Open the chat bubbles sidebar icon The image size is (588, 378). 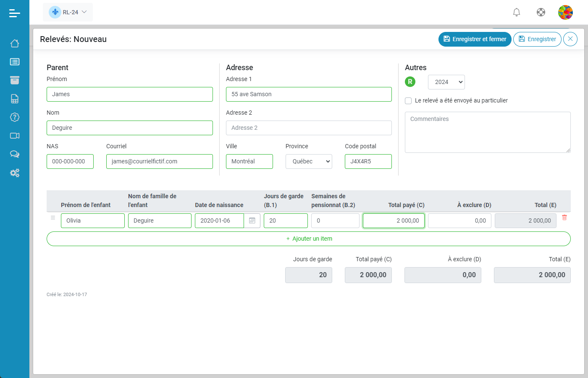(x=15, y=154)
